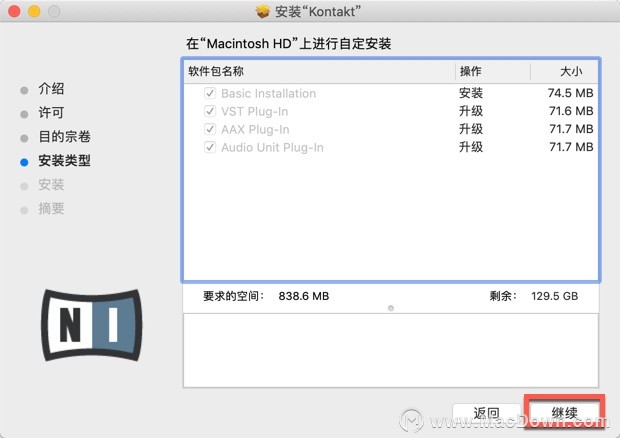Toggle the Audio Unit Plug-In checkbox
This screenshot has height=438, width=620.
click(210, 147)
